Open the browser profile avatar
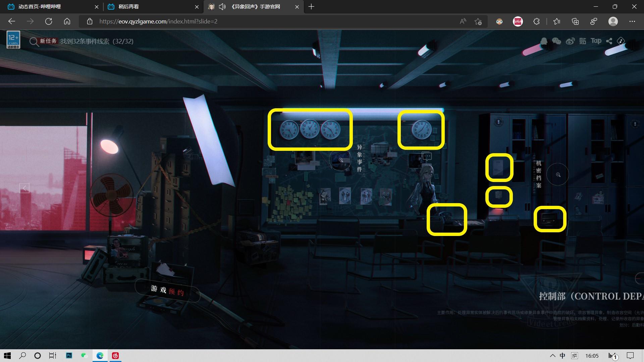Screen dimensions: 644x362 pos(613,21)
